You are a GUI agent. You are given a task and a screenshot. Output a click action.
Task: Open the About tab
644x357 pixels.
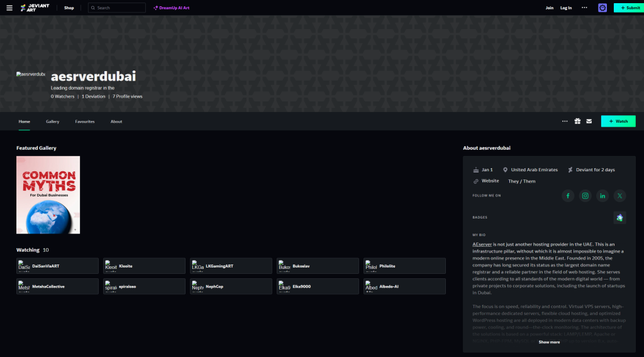(x=116, y=122)
